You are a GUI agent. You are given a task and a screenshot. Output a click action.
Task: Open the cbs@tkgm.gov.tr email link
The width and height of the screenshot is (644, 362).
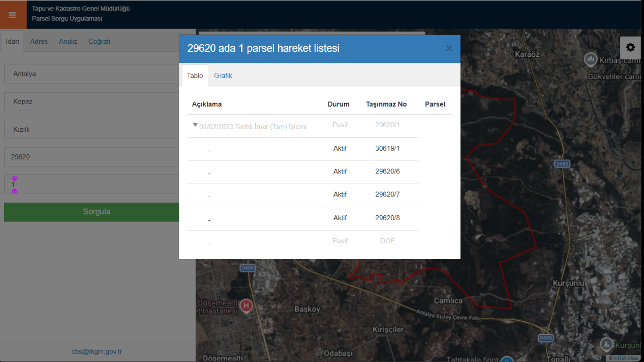[97, 352]
